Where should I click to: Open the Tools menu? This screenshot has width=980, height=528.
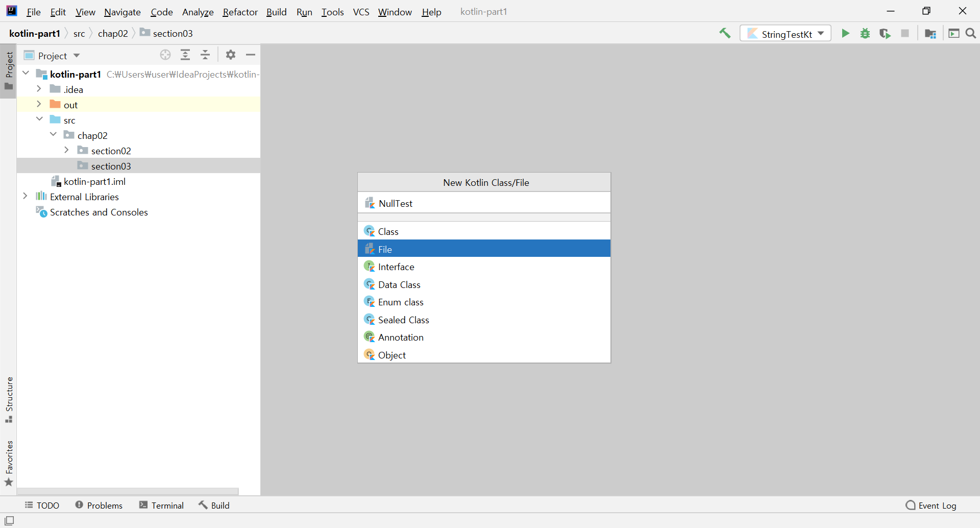click(333, 12)
